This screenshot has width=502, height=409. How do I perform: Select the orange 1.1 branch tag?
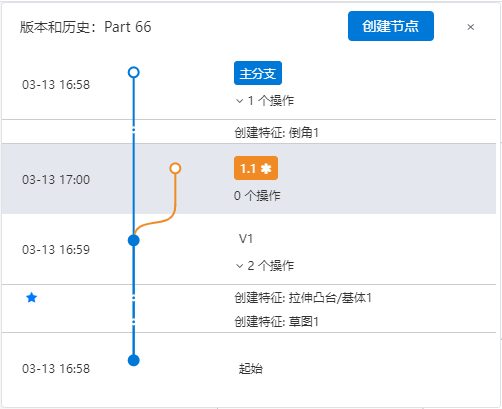tap(256, 168)
